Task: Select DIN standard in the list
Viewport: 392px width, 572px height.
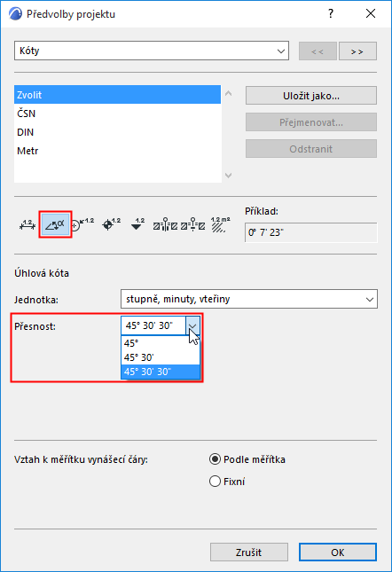Action: click(117, 132)
